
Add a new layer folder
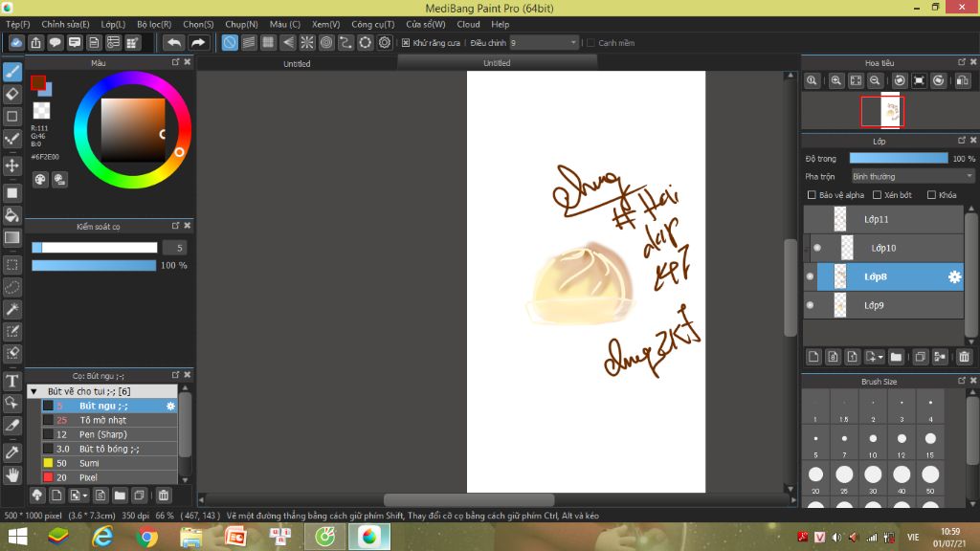pyautogui.click(x=896, y=357)
